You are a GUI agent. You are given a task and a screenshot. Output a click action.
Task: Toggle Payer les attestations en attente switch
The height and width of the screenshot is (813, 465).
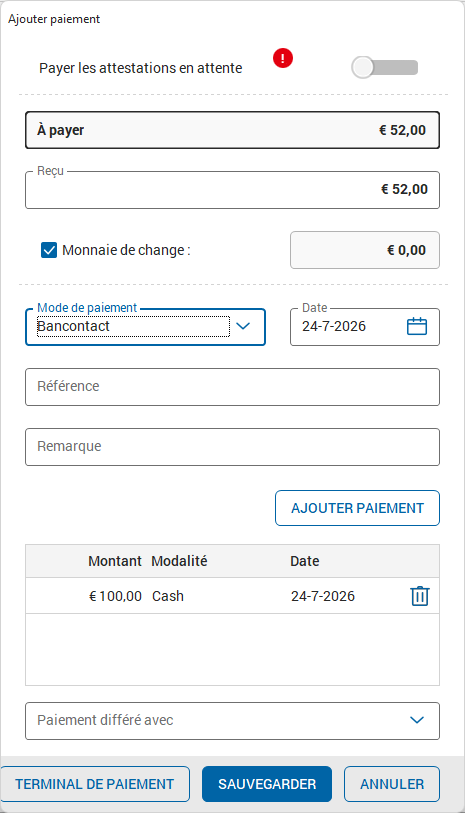pos(385,68)
